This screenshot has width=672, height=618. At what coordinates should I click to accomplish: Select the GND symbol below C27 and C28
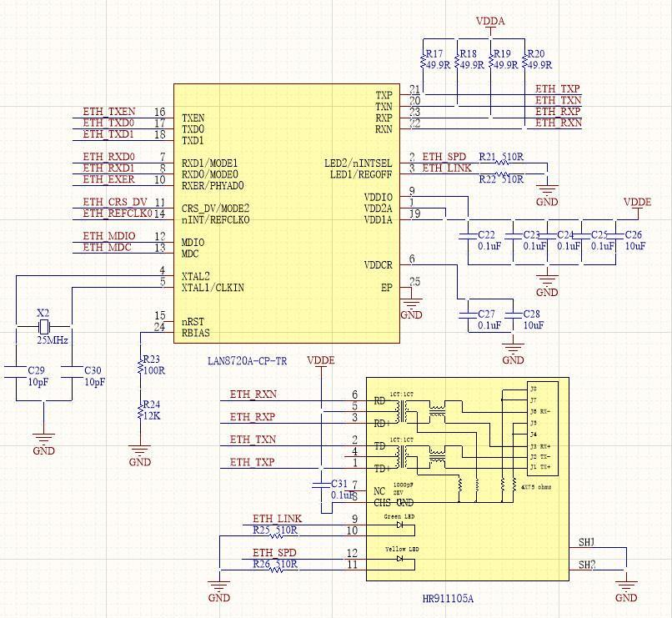pyautogui.click(x=513, y=354)
